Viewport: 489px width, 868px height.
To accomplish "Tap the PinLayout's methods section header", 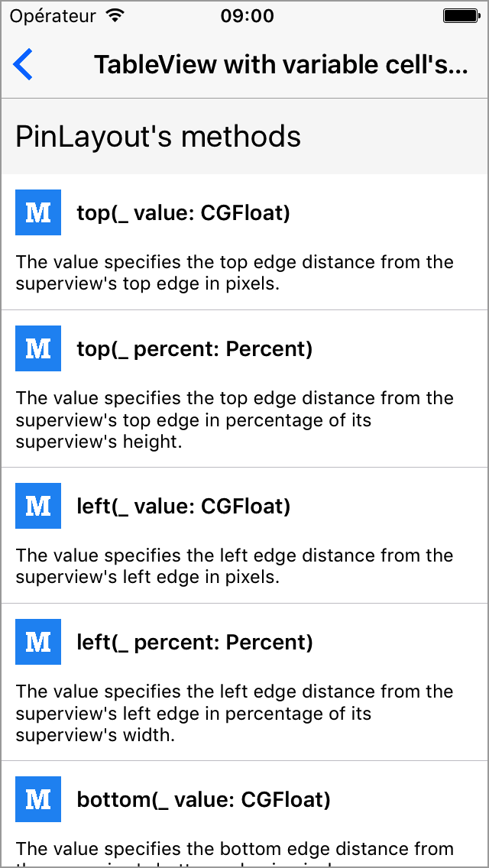I will point(244,136).
